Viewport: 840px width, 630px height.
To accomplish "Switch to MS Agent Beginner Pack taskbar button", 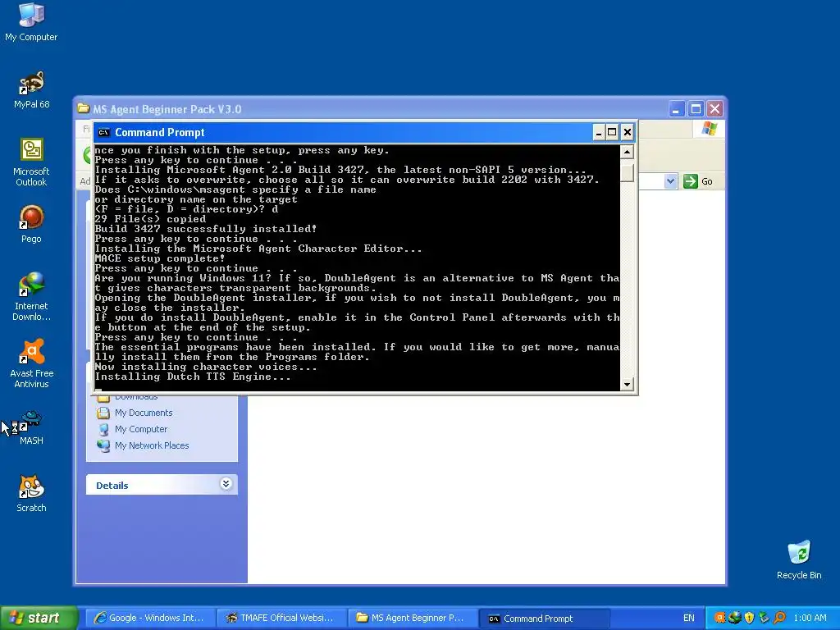I will [412, 619].
